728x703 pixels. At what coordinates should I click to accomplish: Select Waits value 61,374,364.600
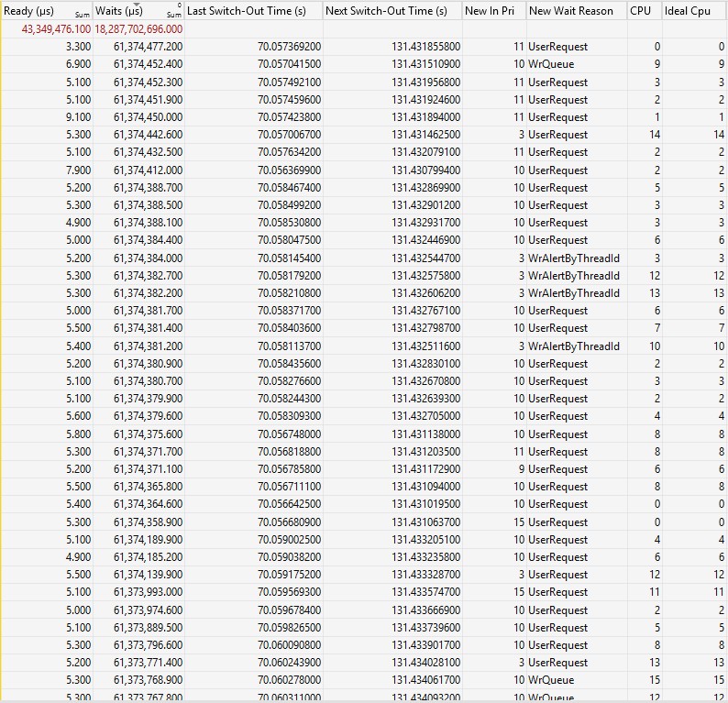pyautogui.click(x=149, y=504)
